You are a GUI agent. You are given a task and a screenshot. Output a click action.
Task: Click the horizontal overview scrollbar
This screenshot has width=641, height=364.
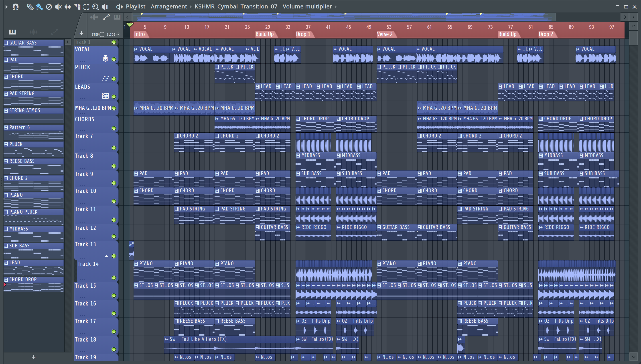[344, 17]
